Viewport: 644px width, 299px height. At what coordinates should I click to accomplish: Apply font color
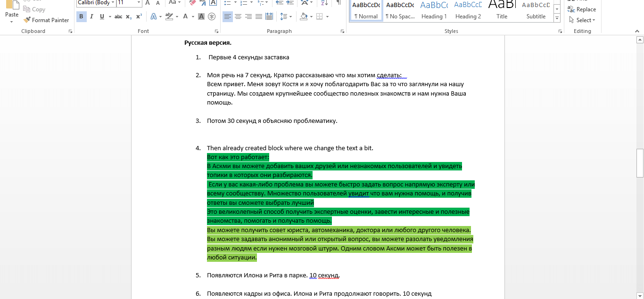click(x=186, y=16)
